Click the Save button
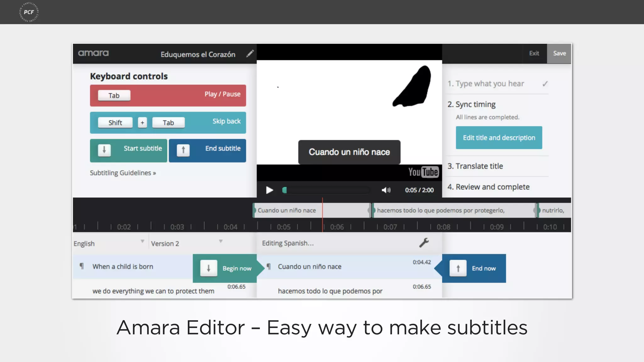This screenshot has height=362, width=644. pos(559,53)
